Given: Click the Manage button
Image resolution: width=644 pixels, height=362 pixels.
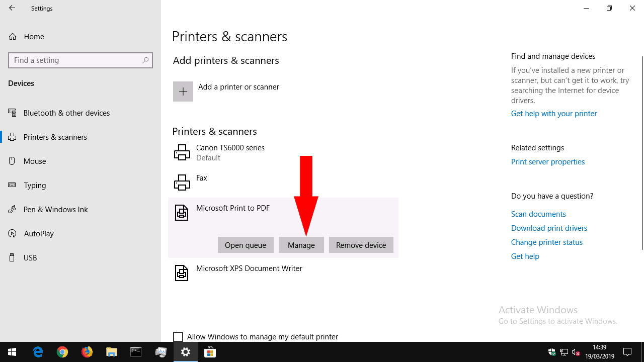Looking at the screenshot, I should click(301, 245).
